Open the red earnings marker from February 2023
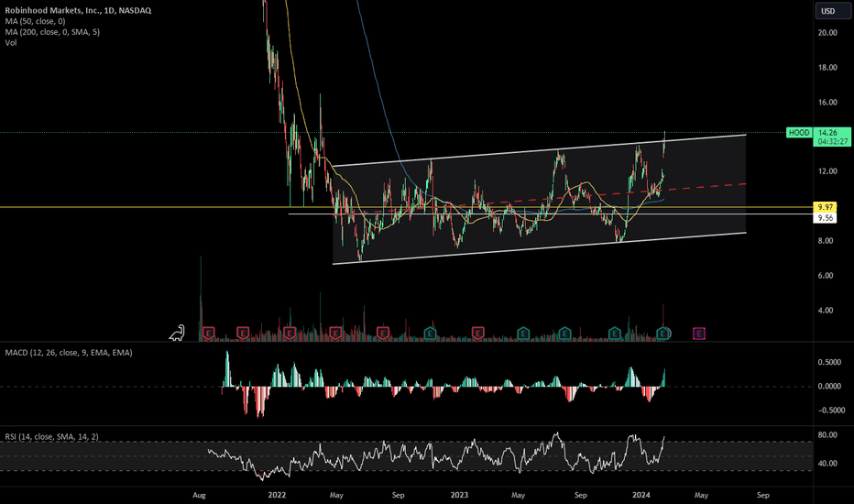854x504 pixels. 477,333
